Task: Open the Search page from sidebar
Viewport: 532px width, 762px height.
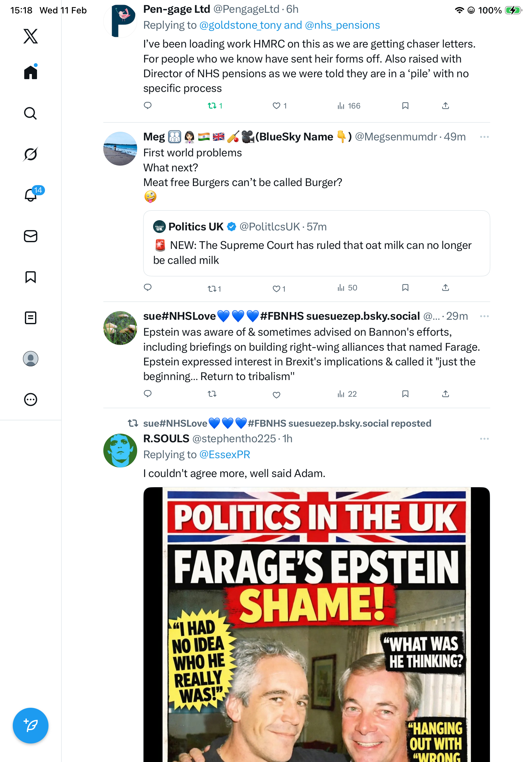Action: point(31,114)
